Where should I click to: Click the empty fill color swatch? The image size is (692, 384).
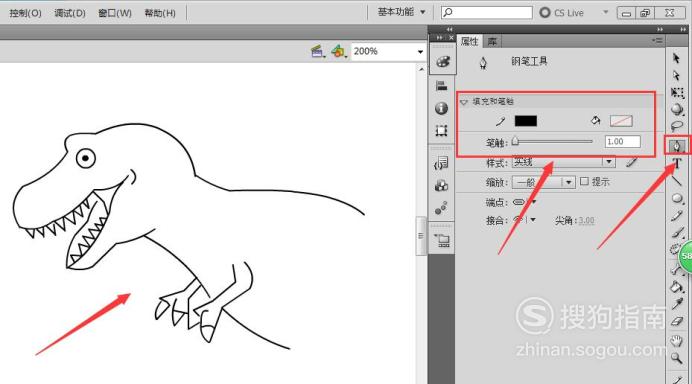621,121
